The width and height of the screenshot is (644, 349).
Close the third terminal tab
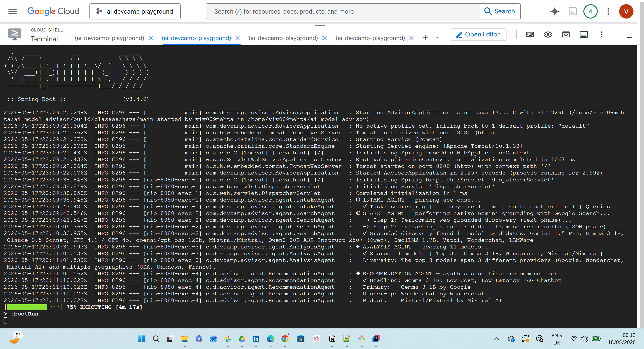tap(324, 38)
